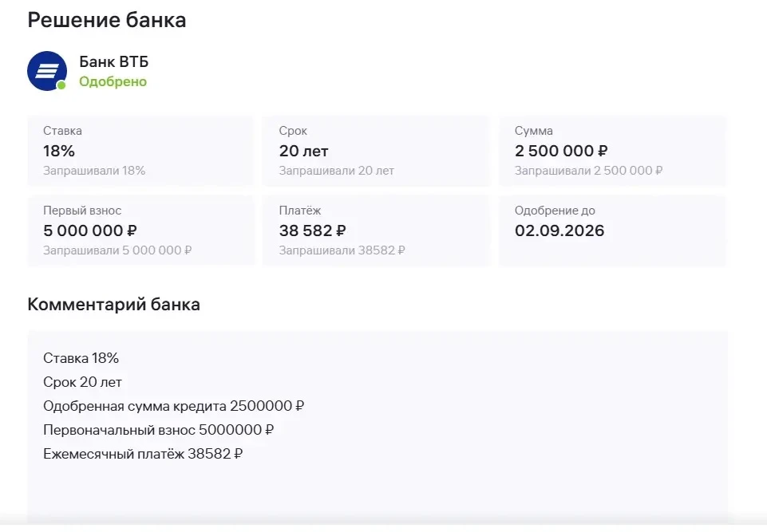Click the VTB bank logo icon
Viewport: 767px width, 532px height.
pos(47,71)
